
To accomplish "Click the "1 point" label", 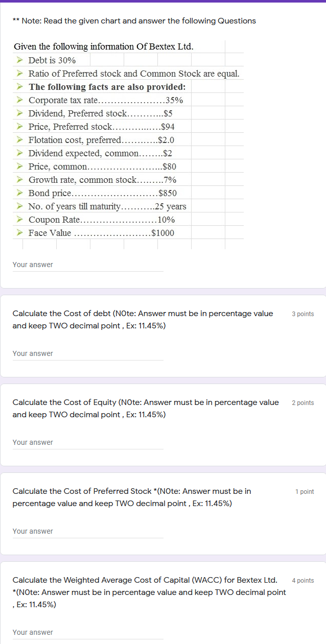I will [x=304, y=491].
